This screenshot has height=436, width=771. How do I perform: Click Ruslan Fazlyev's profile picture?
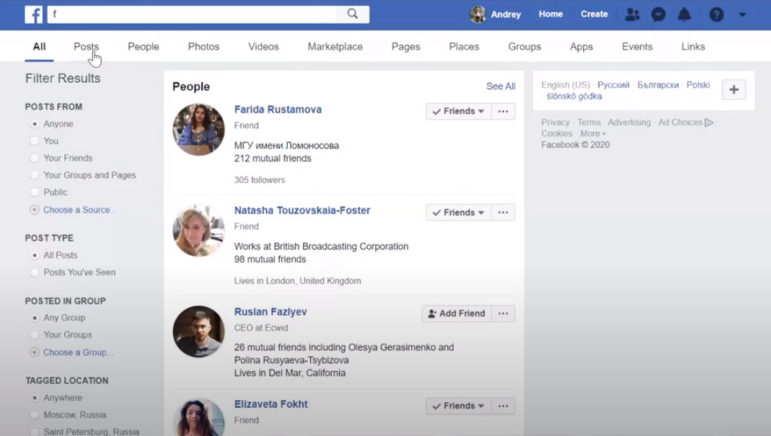pos(198,331)
